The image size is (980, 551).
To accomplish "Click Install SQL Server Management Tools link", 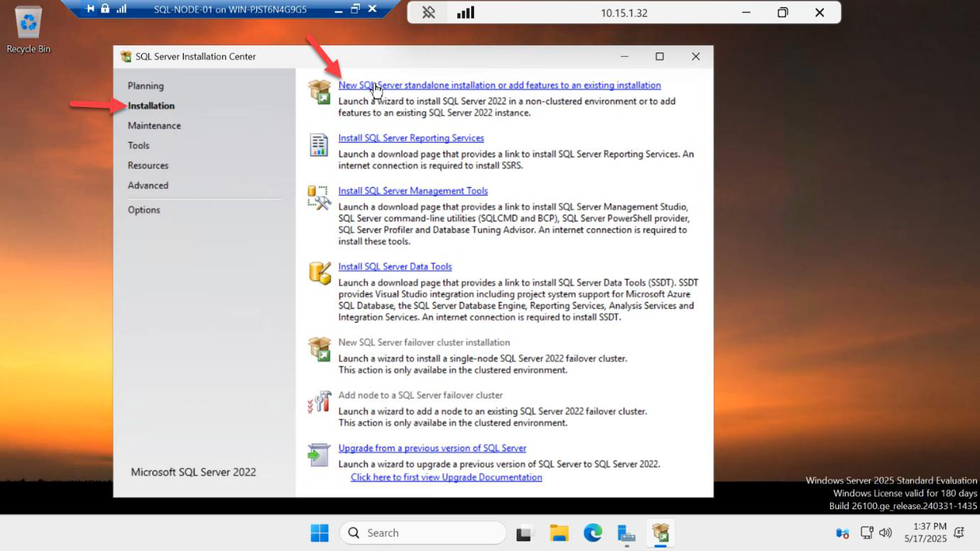I will click(x=413, y=191).
